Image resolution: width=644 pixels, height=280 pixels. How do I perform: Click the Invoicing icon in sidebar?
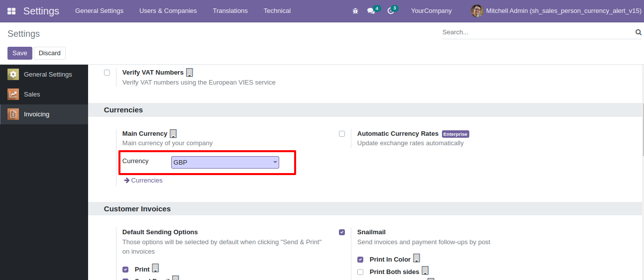click(13, 114)
